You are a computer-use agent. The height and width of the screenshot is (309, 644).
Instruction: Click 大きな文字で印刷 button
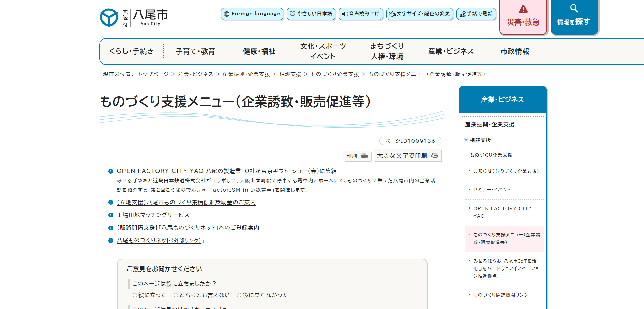point(408,156)
